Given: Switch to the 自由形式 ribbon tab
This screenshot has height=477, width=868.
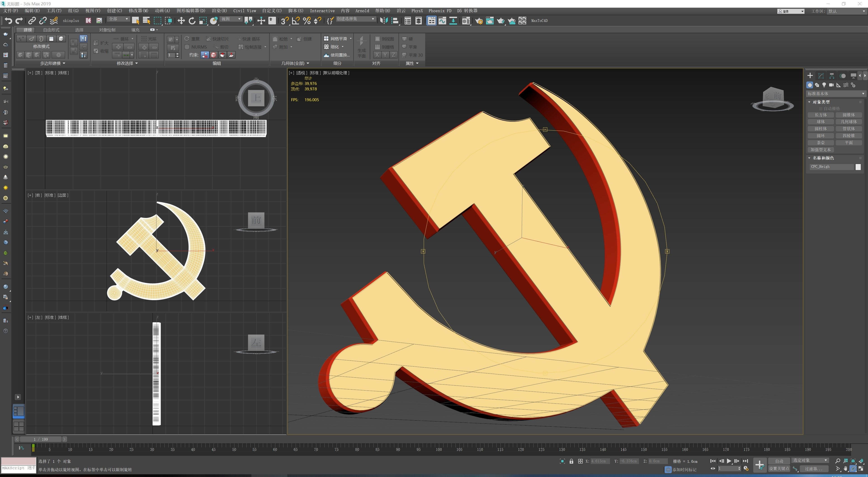Looking at the screenshot, I should [51, 30].
